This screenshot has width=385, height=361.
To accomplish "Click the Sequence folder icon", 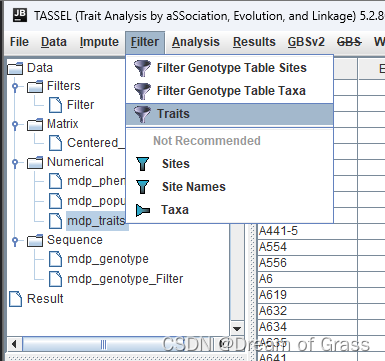I will click(35, 240).
